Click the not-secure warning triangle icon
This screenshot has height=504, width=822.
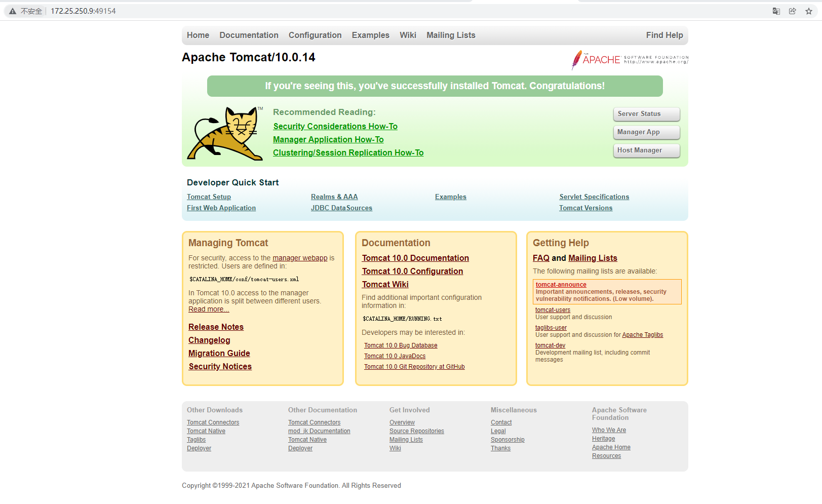coord(13,11)
